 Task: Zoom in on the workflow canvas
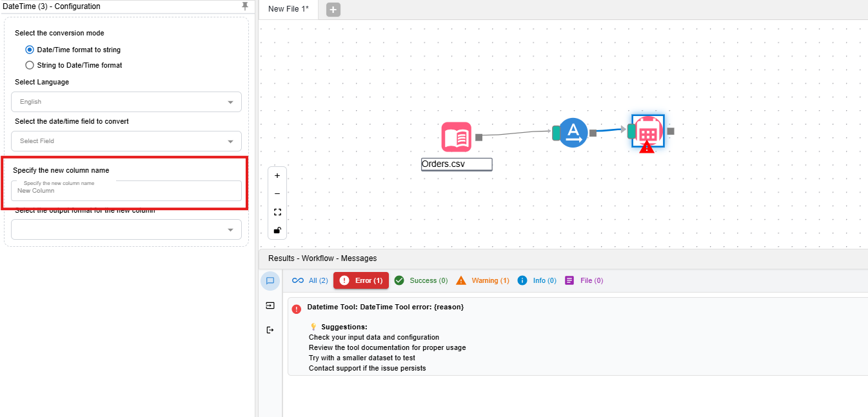tap(277, 175)
